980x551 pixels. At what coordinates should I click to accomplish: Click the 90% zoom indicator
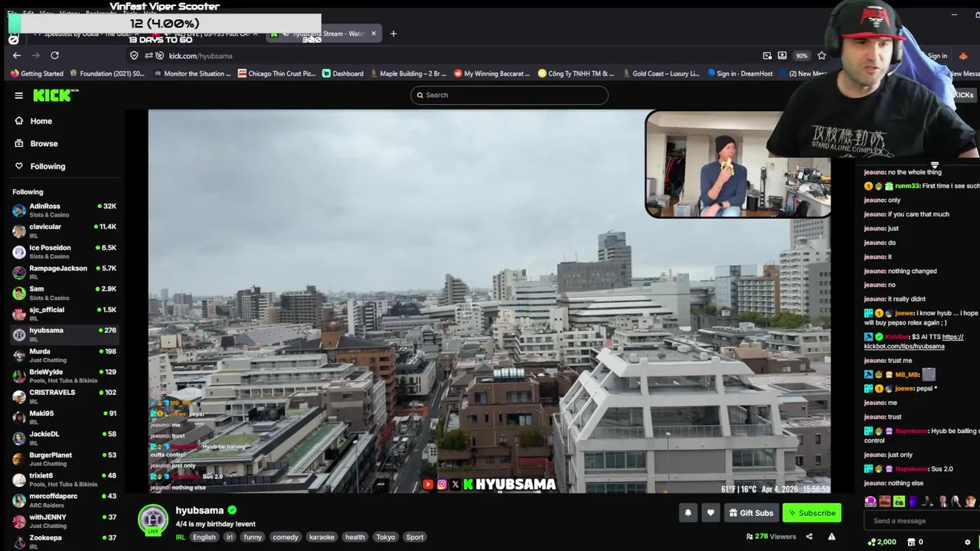801,56
